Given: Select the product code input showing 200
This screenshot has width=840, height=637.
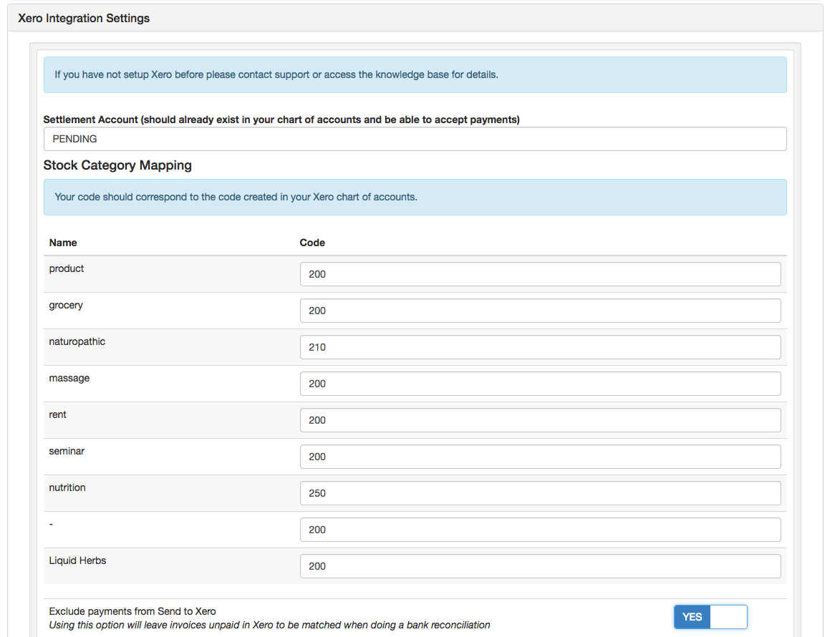Looking at the screenshot, I should point(540,274).
